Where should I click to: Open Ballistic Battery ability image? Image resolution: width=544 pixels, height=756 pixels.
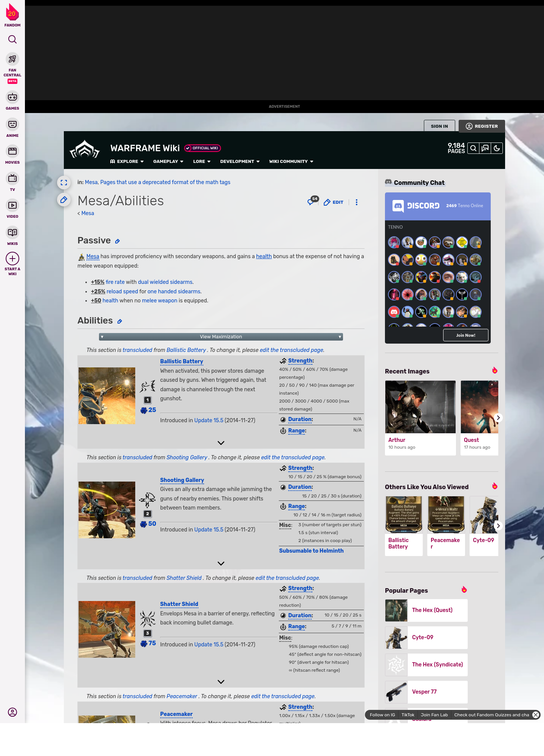tap(107, 396)
